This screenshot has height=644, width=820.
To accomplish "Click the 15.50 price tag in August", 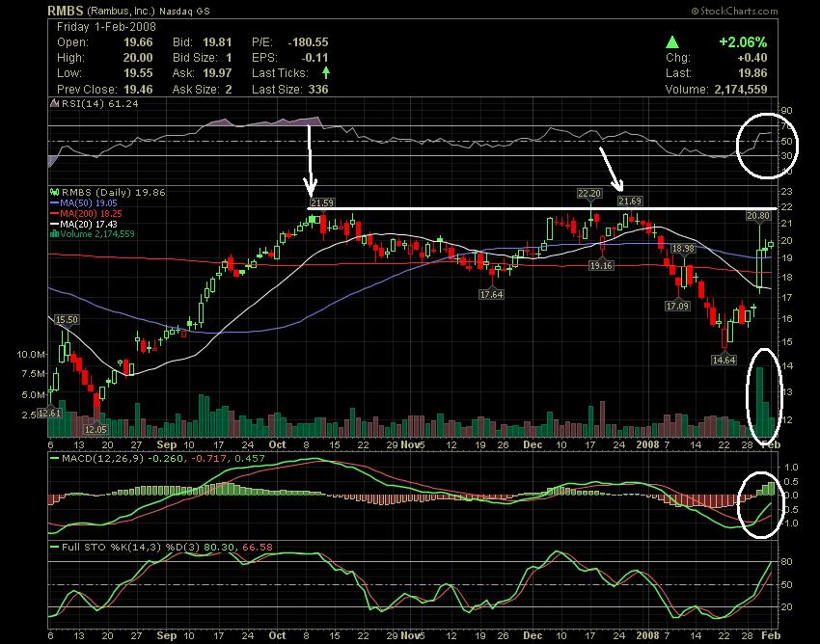I will tap(67, 320).
